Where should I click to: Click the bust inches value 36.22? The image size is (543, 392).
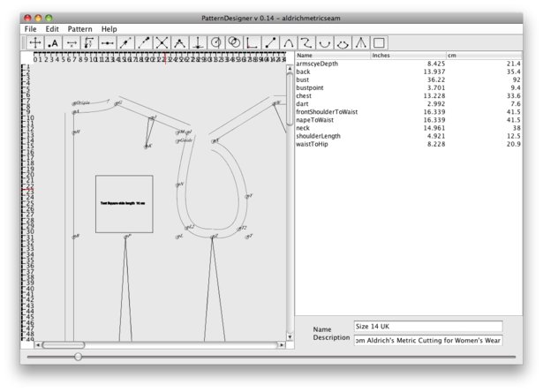[x=436, y=79]
